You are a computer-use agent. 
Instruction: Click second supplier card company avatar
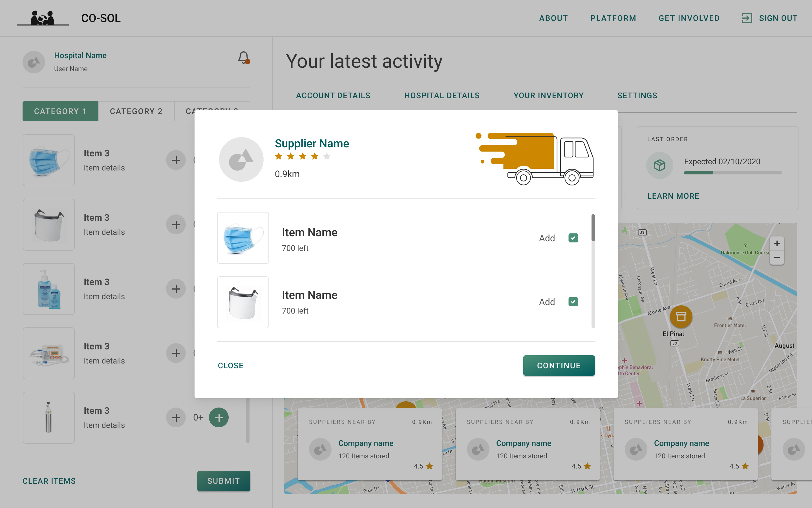coord(478,449)
